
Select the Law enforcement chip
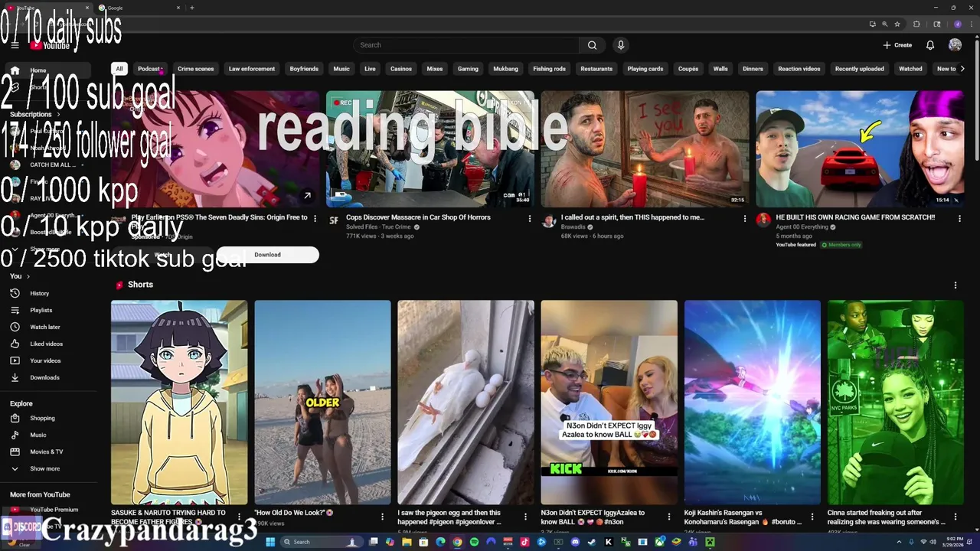[x=252, y=69]
